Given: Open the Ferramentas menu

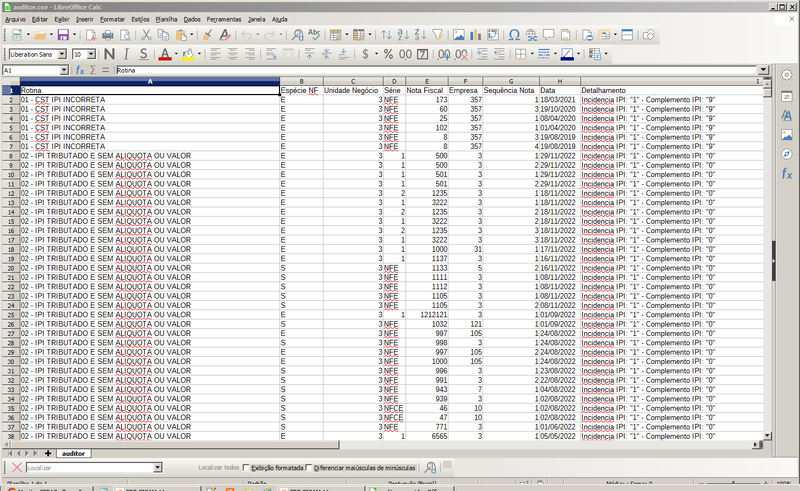Looking at the screenshot, I should 224,19.
